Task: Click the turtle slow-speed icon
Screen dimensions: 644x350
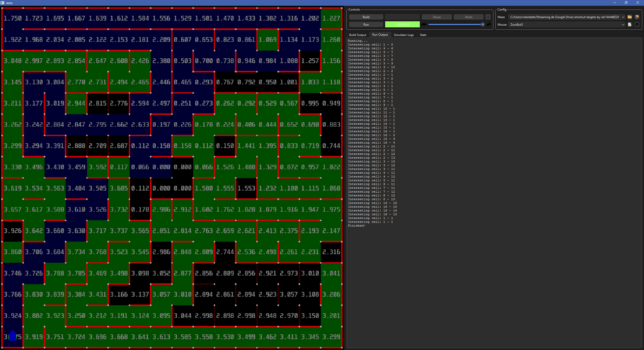Action: pyautogui.click(x=424, y=25)
